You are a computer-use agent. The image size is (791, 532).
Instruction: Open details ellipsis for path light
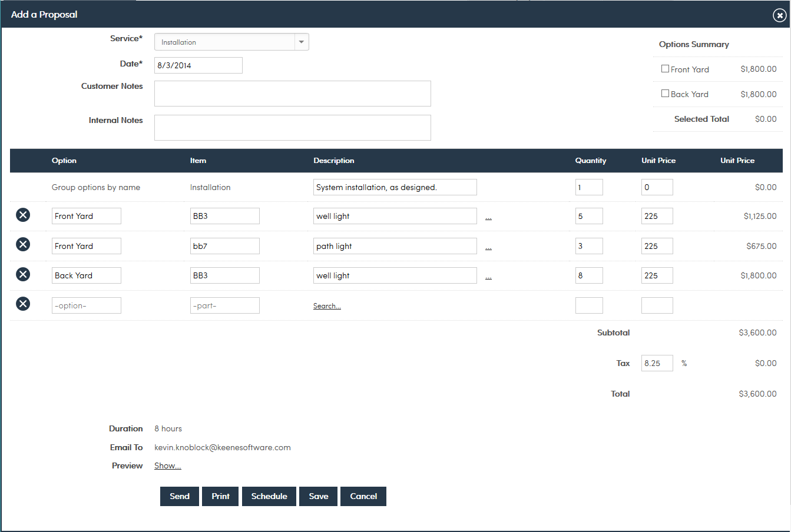[x=488, y=247]
